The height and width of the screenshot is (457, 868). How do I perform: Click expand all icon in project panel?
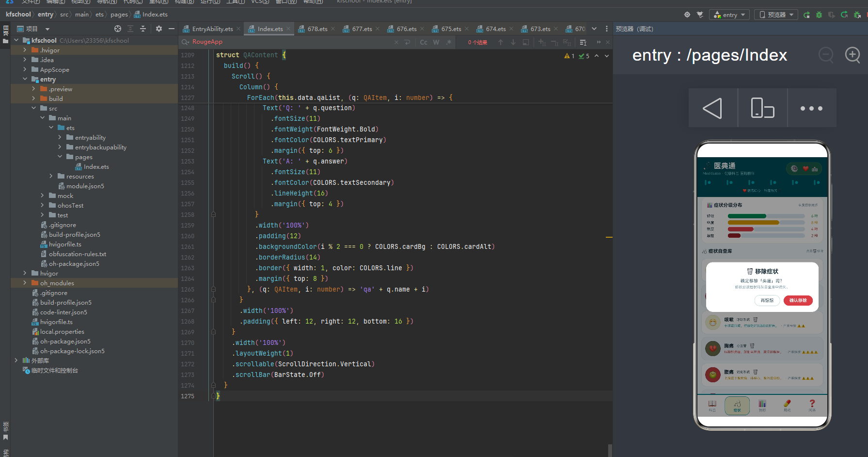tap(130, 29)
